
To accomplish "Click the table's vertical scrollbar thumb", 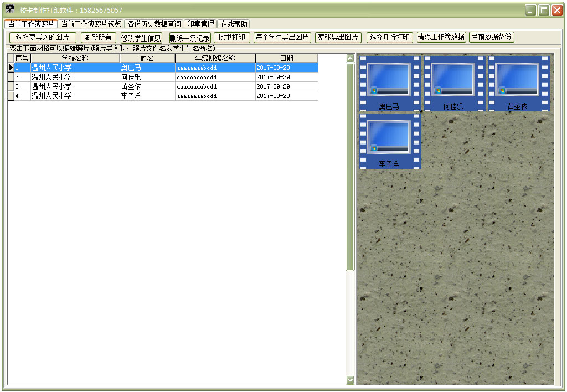I will click(350, 166).
